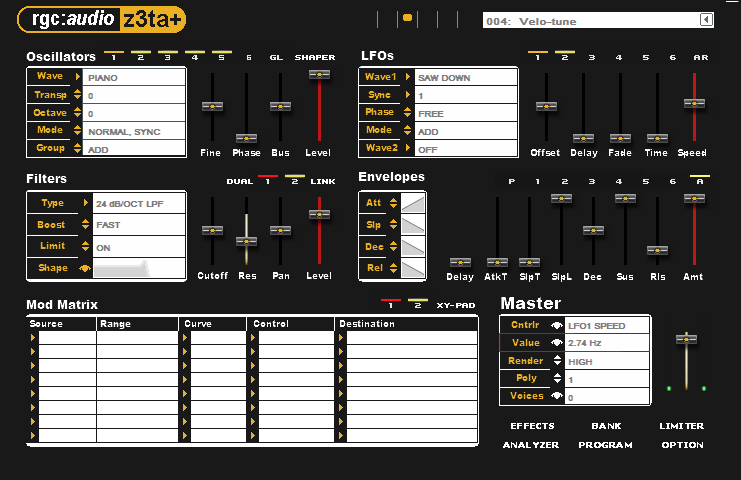Image resolution: width=741 pixels, height=480 pixels.
Task: Click the Master Voices knob icon
Action: tap(557, 396)
